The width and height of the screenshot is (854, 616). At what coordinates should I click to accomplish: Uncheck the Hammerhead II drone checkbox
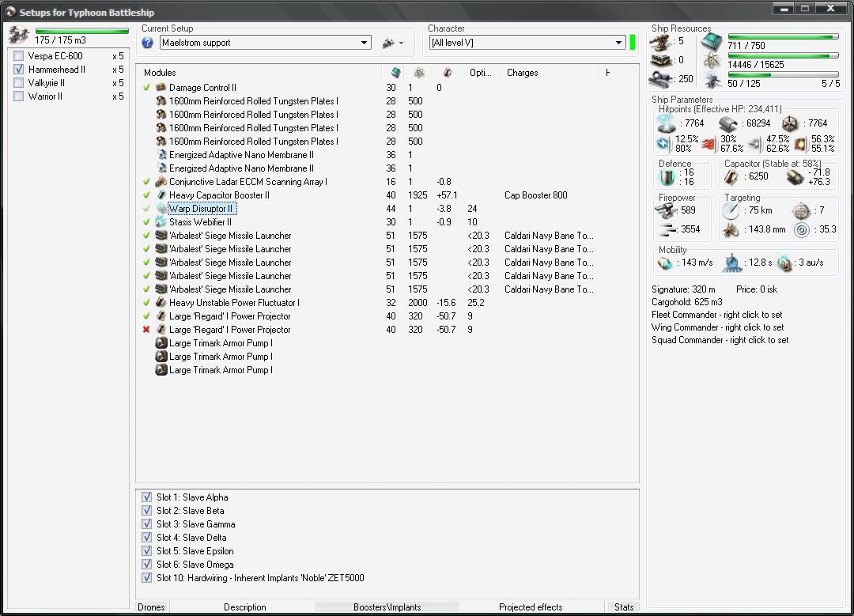(x=19, y=70)
